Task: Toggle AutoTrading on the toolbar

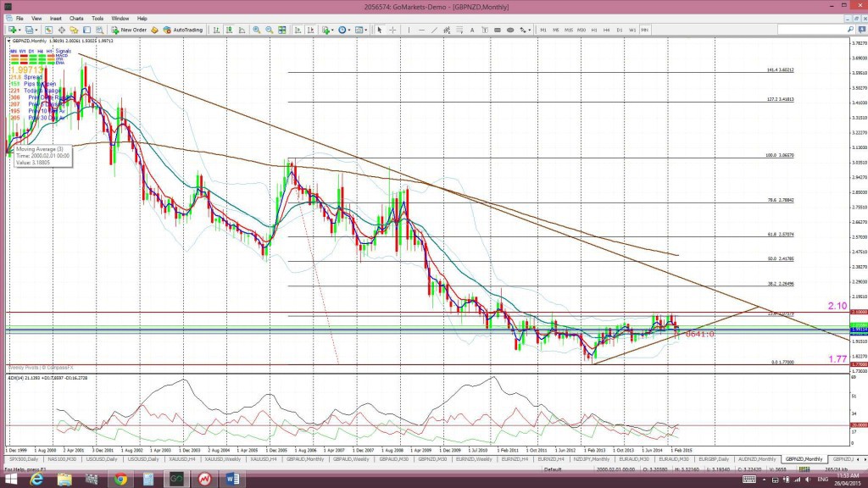Action: pos(183,30)
